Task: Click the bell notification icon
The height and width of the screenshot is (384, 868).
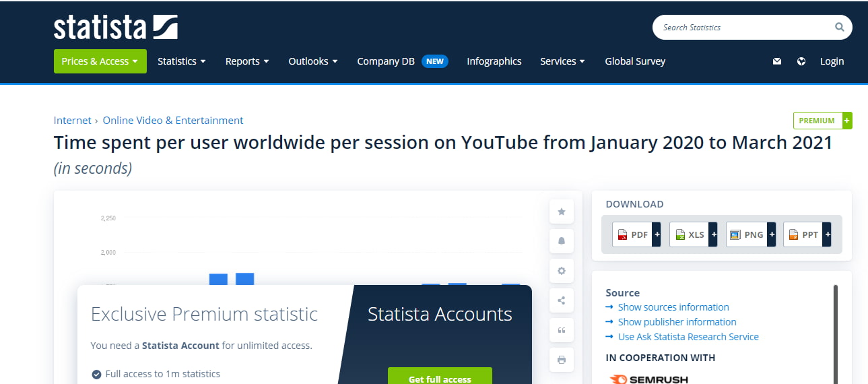Action: tap(562, 241)
